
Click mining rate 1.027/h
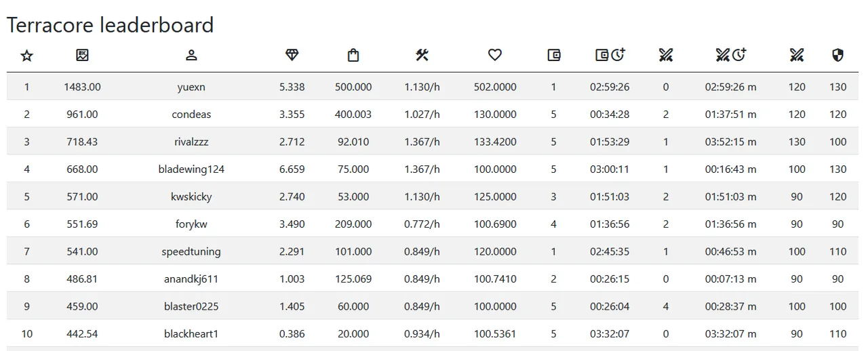422,115
